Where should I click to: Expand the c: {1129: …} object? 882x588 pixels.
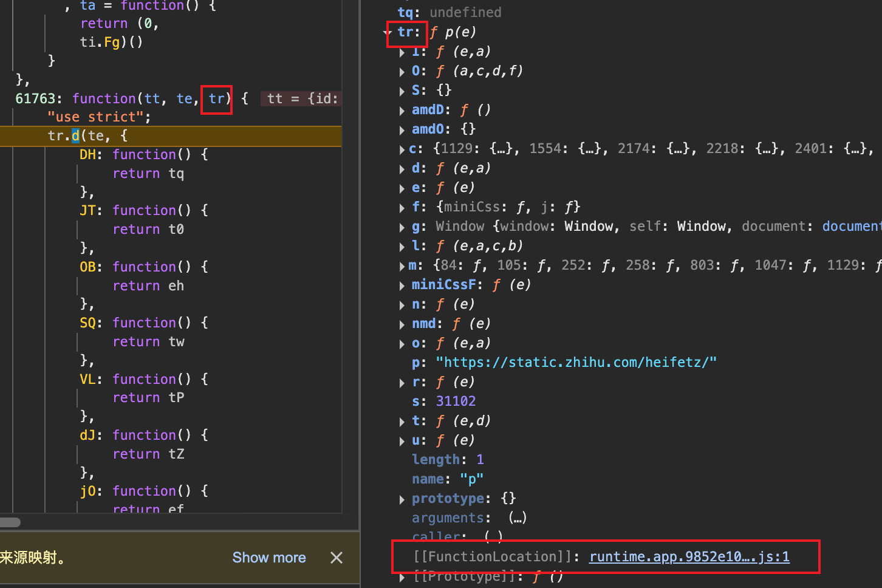402,149
